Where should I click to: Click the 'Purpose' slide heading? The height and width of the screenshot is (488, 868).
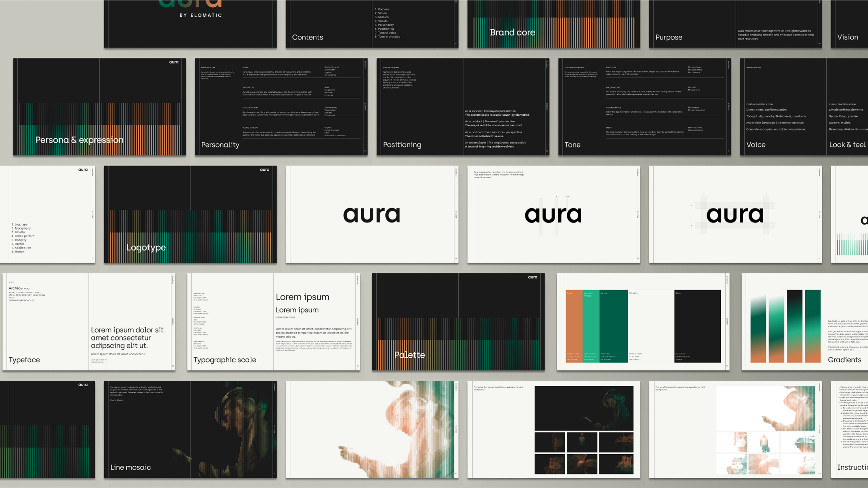point(669,37)
